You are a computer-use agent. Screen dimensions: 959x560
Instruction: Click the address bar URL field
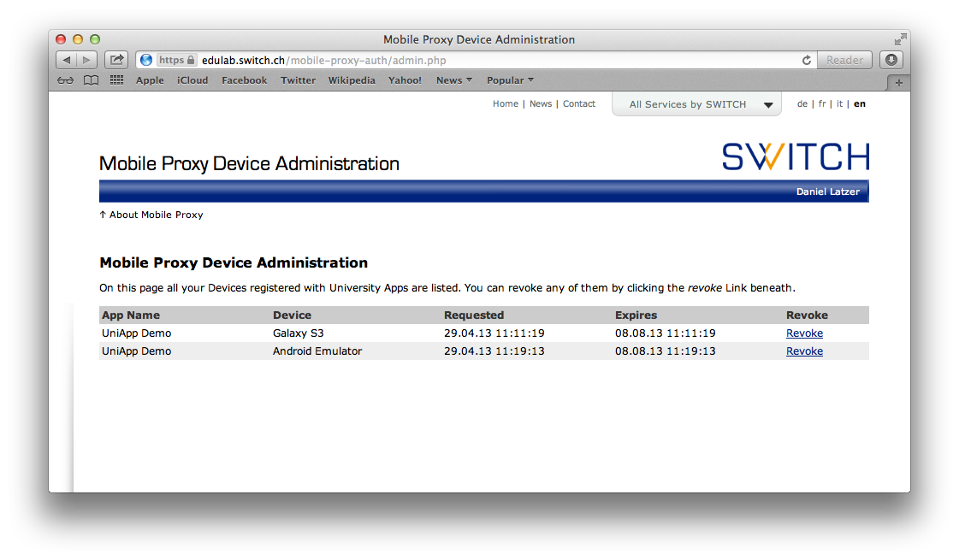pyautogui.click(x=477, y=60)
